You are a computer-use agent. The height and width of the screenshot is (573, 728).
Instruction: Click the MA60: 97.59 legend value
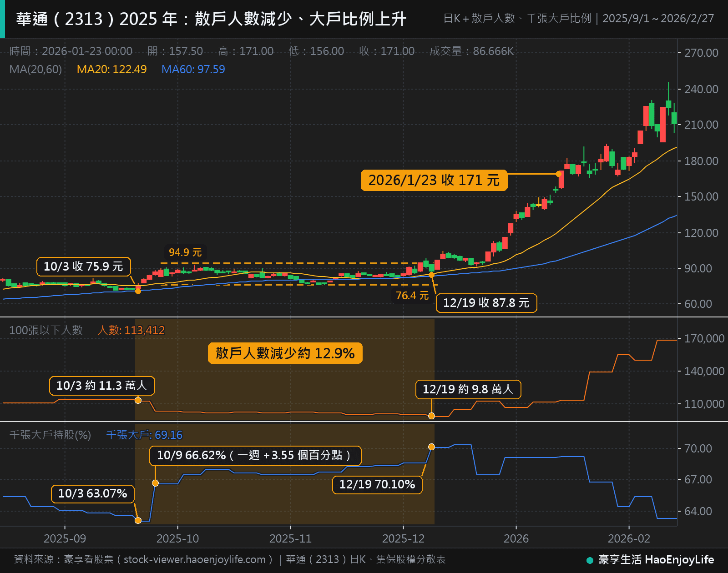click(193, 69)
